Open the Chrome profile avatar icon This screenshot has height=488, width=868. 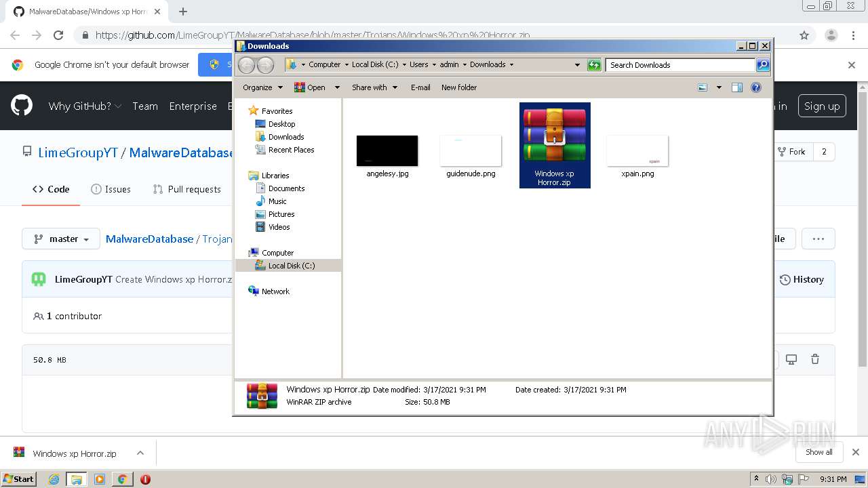click(x=831, y=35)
